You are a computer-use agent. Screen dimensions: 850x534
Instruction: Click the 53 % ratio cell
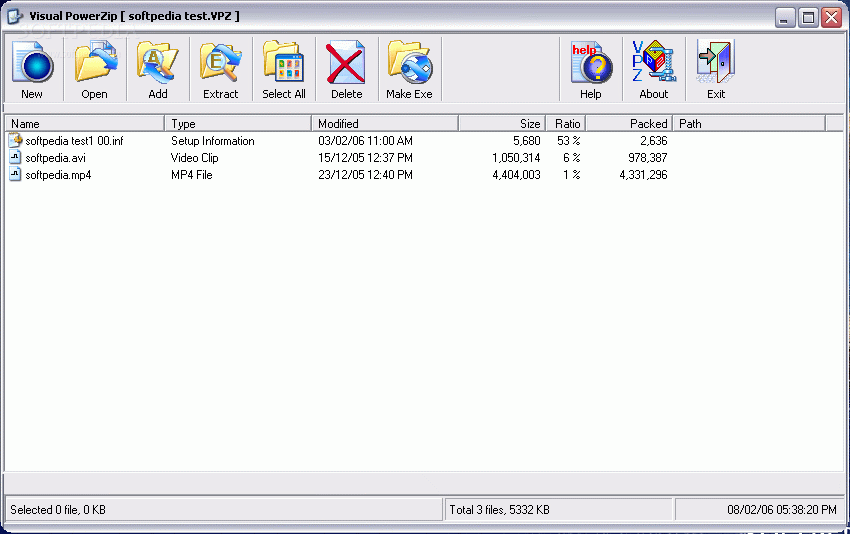point(569,141)
